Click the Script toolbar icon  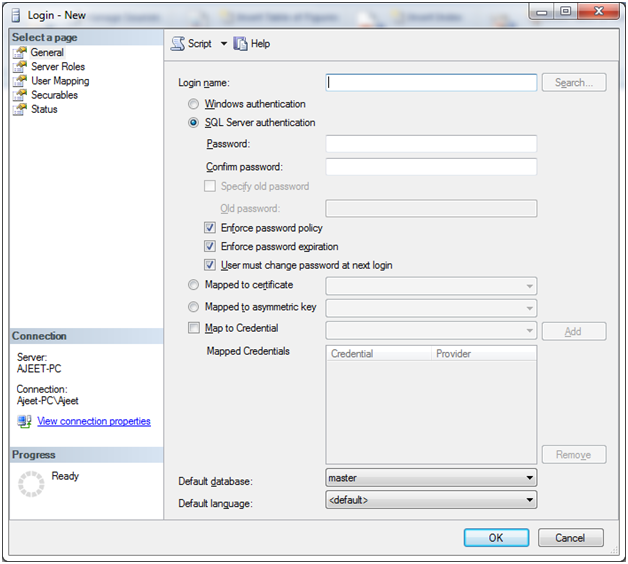click(x=178, y=44)
